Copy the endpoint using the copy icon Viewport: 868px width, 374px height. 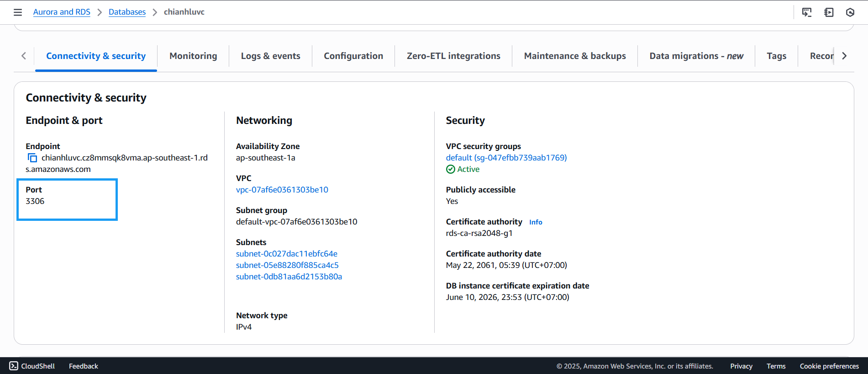tap(32, 158)
